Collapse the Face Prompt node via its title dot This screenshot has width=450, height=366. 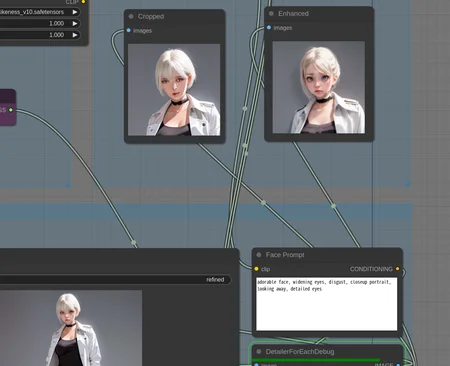[259, 255]
